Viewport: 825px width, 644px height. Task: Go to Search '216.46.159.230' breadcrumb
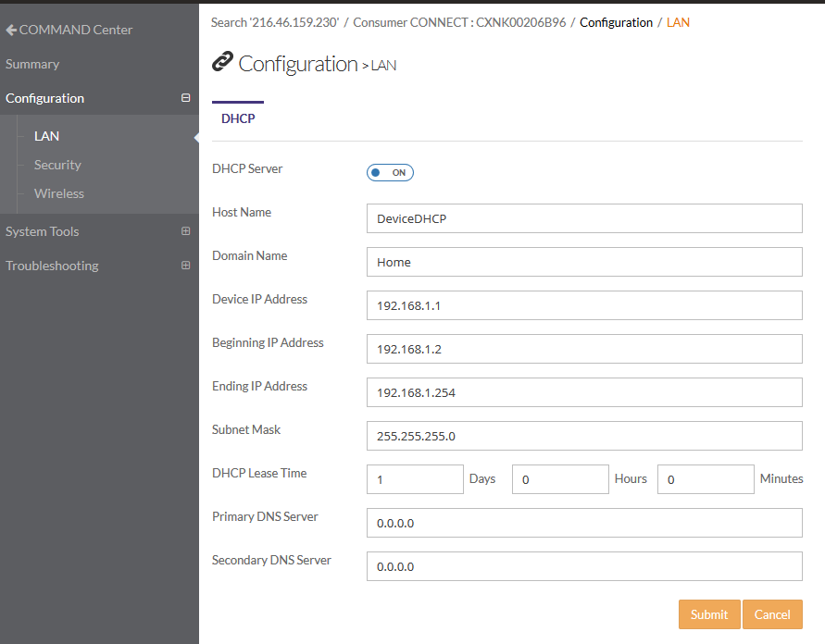(x=275, y=22)
